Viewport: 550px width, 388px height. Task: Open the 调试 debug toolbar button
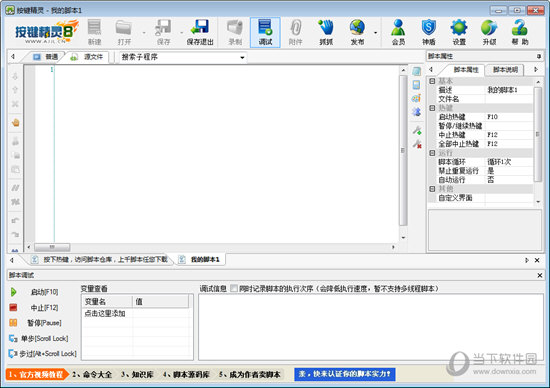pyautogui.click(x=265, y=32)
